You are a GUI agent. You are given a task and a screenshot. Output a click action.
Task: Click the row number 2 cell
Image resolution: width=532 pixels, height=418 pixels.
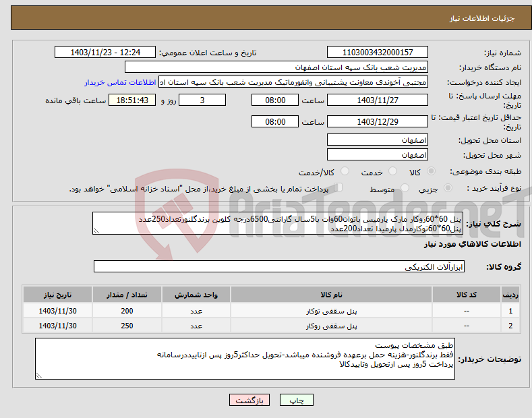pyautogui.click(x=510, y=326)
